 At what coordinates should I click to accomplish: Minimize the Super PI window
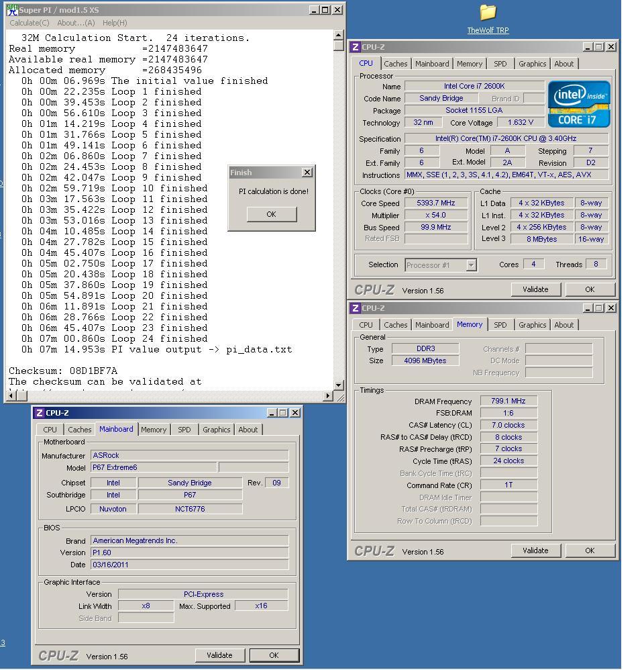click(x=314, y=10)
